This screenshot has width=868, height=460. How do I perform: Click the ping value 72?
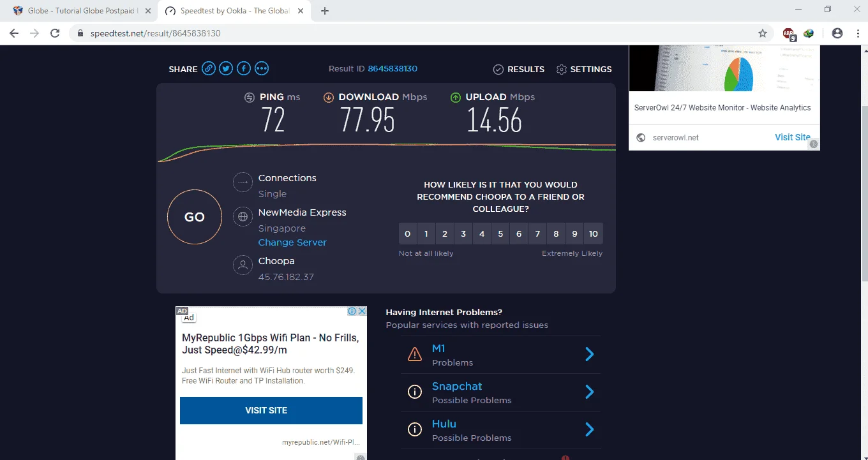[273, 119]
